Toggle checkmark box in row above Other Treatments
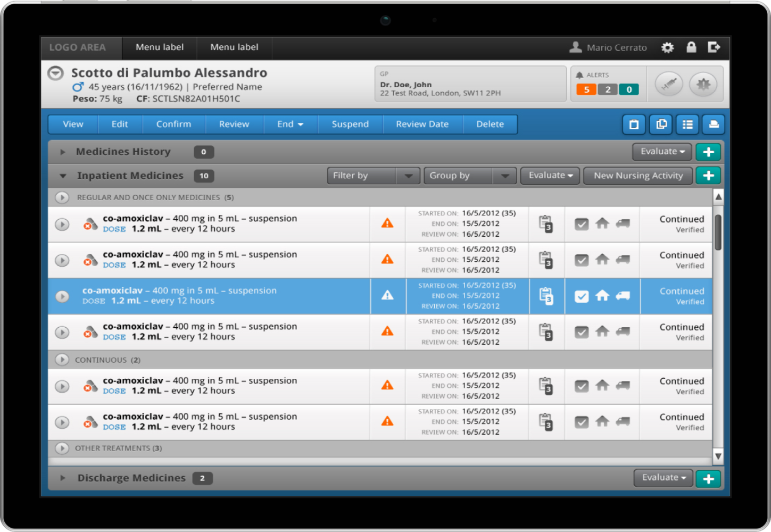The width and height of the screenshot is (771, 532). [x=582, y=422]
